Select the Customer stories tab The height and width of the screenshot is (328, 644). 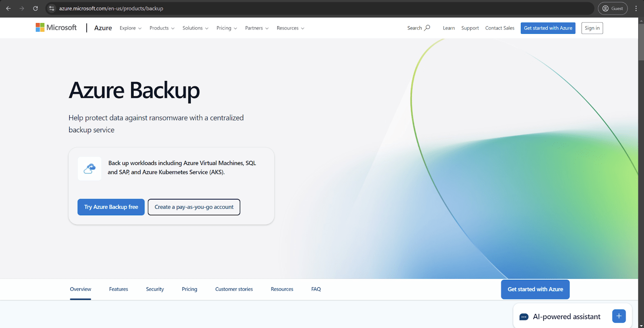(234, 289)
